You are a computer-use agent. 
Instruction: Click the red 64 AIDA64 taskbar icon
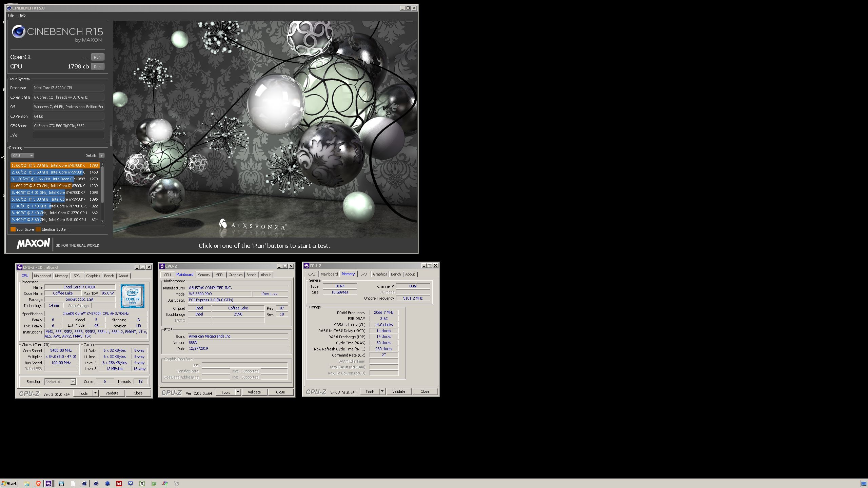point(119,484)
